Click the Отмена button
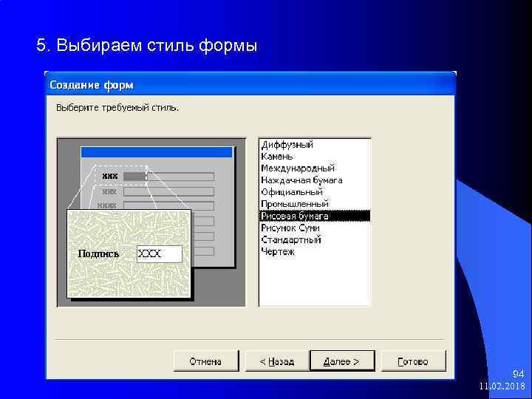This screenshot has width=532, height=399. (206, 361)
